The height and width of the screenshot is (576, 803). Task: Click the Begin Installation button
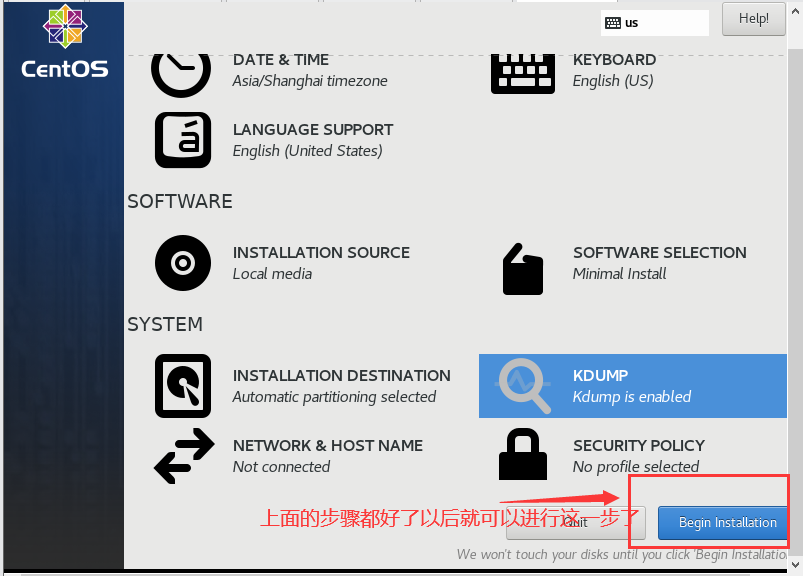click(722, 523)
